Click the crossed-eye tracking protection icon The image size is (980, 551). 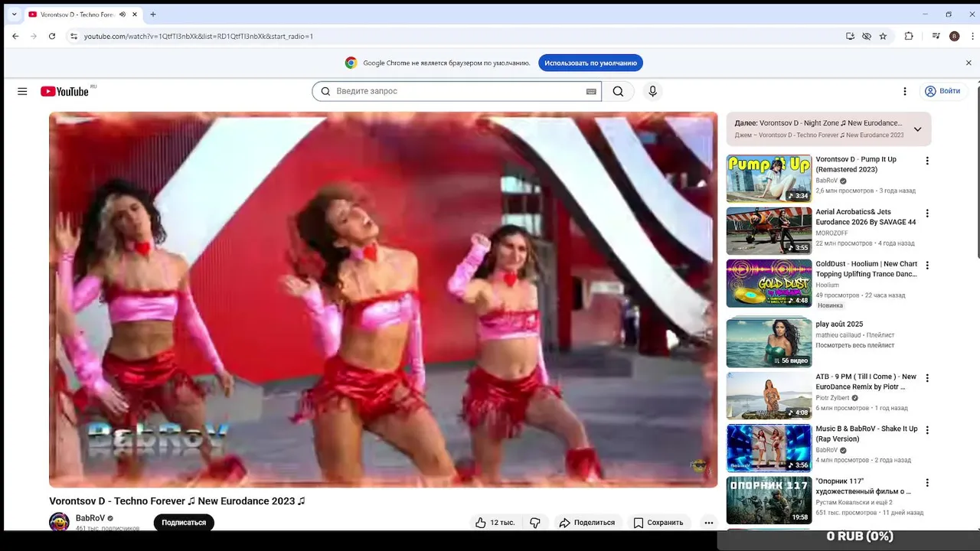867,36
